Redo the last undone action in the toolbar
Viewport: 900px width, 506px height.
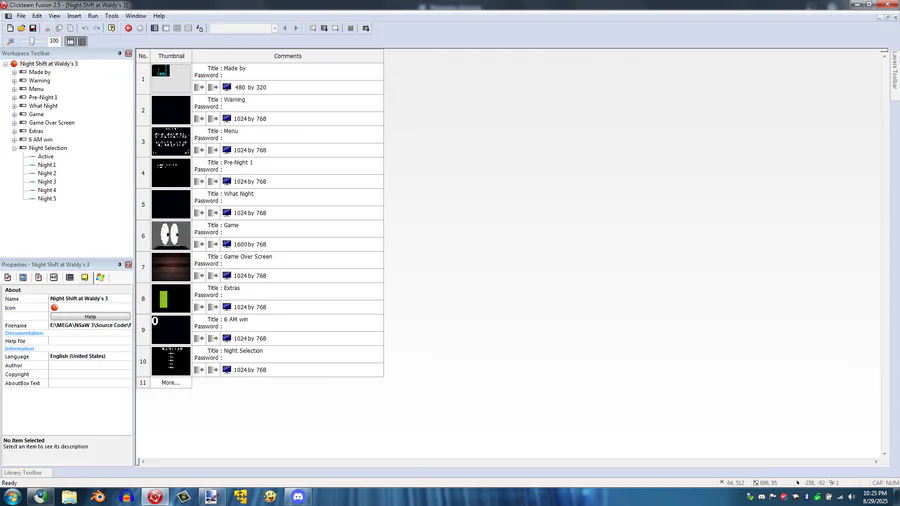pyautogui.click(x=96, y=28)
